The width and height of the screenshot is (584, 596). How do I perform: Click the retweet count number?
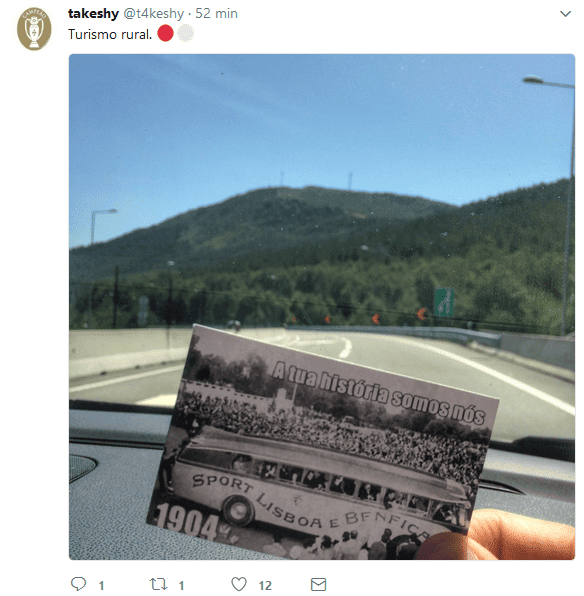181,585
